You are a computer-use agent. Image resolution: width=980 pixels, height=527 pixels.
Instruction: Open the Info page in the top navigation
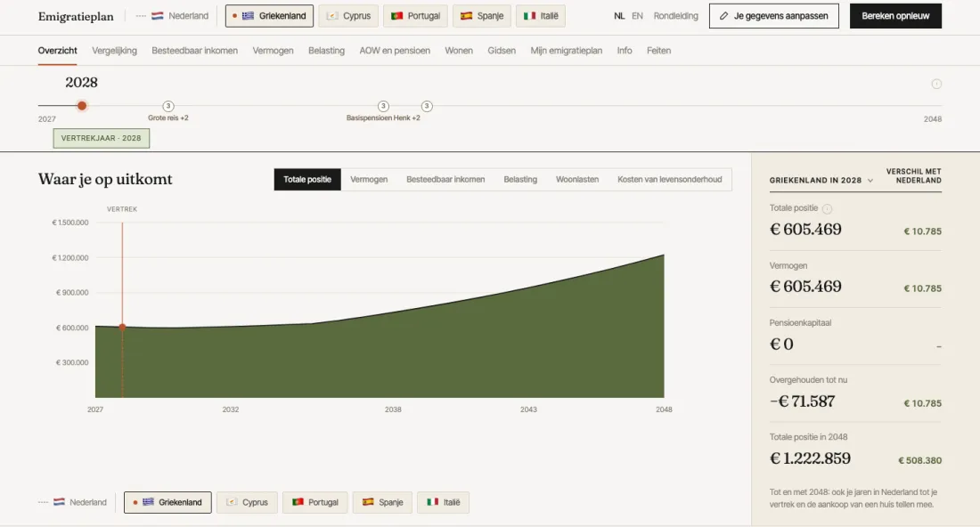click(x=625, y=51)
